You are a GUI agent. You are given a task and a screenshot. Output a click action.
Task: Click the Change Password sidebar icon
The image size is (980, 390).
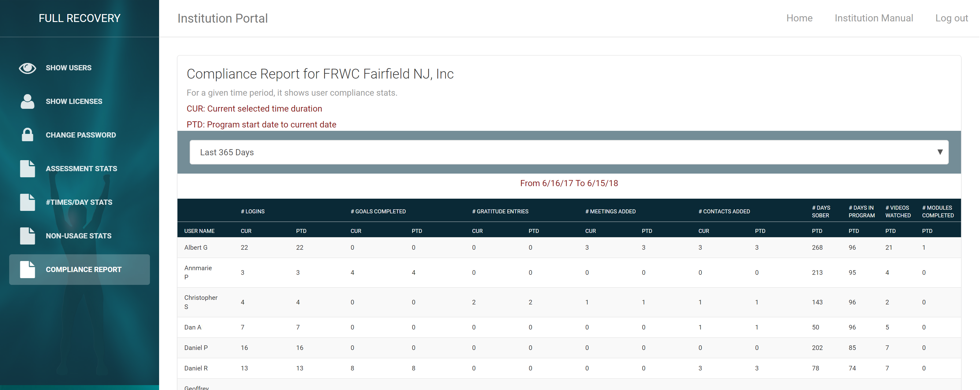[28, 134]
